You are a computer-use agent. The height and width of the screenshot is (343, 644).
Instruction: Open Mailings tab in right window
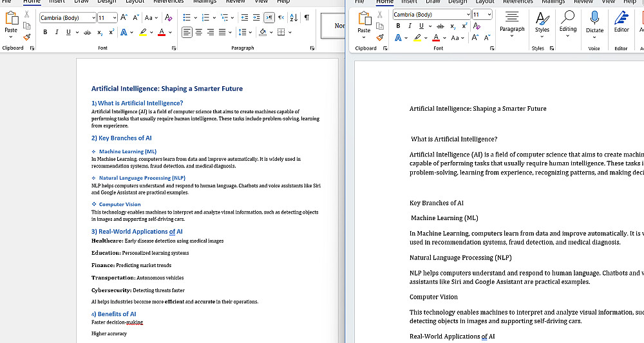coord(553,2)
